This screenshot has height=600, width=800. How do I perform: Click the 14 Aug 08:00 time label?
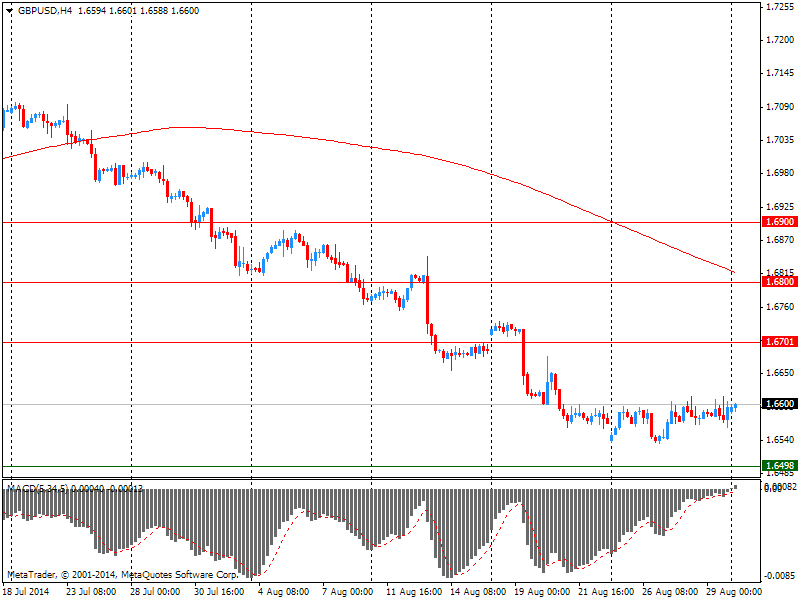click(478, 592)
